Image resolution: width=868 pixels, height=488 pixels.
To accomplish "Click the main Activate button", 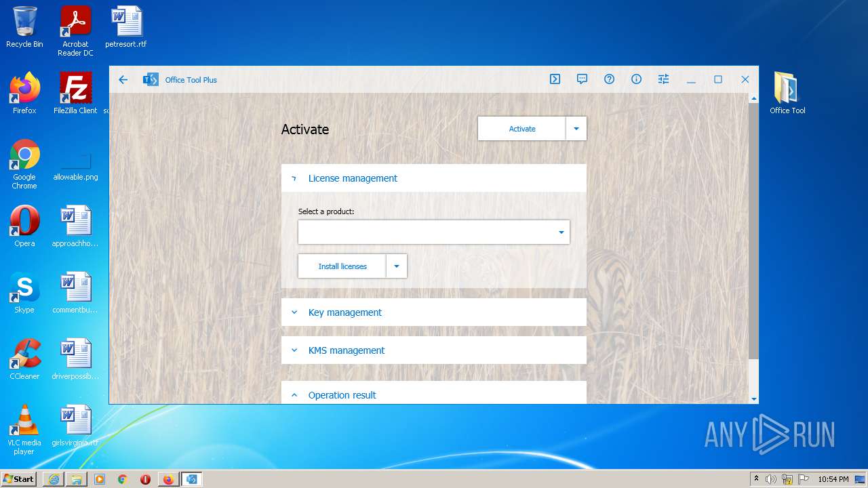I will (x=521, y=129).
